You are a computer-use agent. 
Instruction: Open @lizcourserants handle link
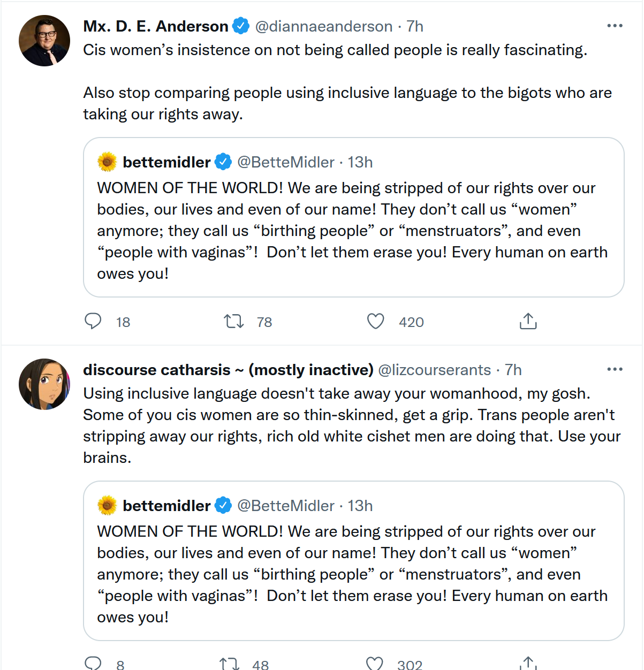point(434,370)
